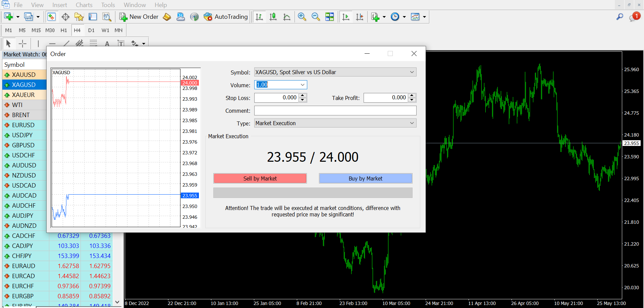The height and width of the screenshot is (308, 644).
Task: Open the Indicators list icon
Action: [x=375, y=17]
